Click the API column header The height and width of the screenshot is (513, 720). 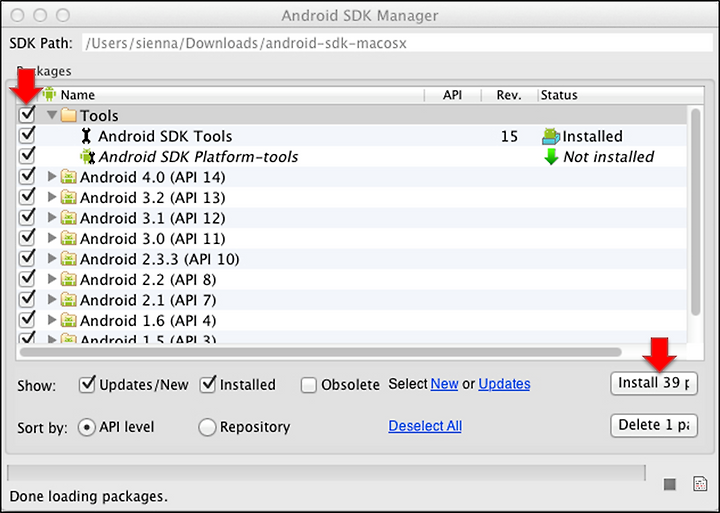[452, 95]
